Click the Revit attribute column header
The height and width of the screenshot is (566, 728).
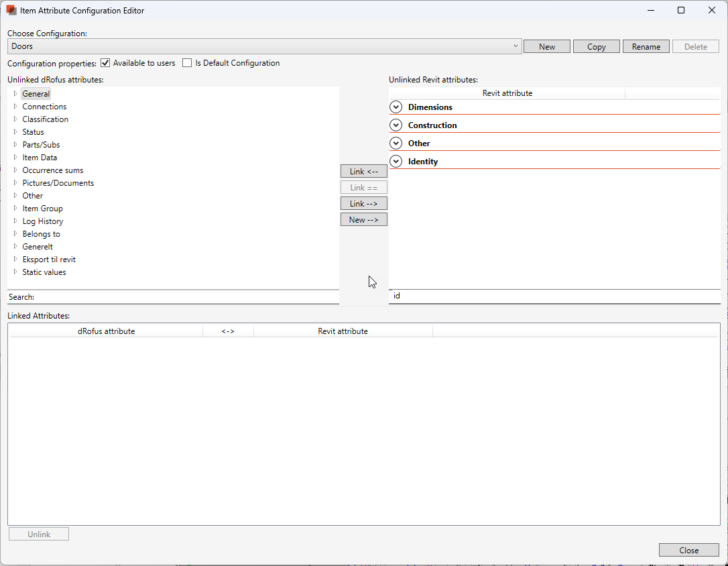[x=507, y=93]
